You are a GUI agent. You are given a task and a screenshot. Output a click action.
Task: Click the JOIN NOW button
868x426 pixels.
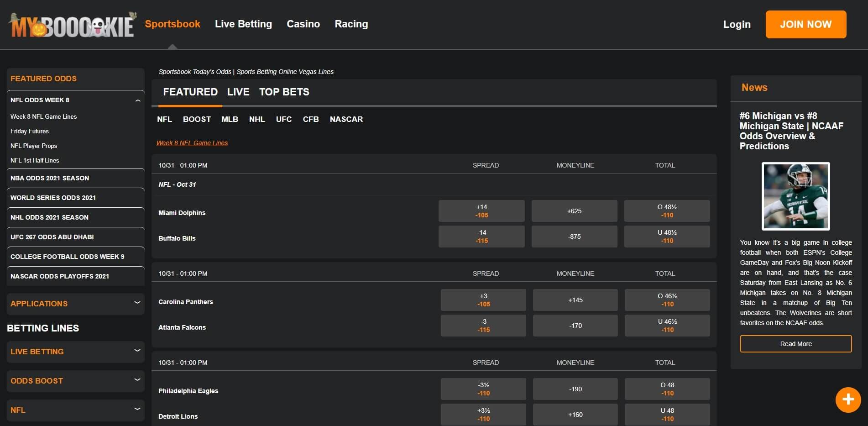click(x=805, y=25)
